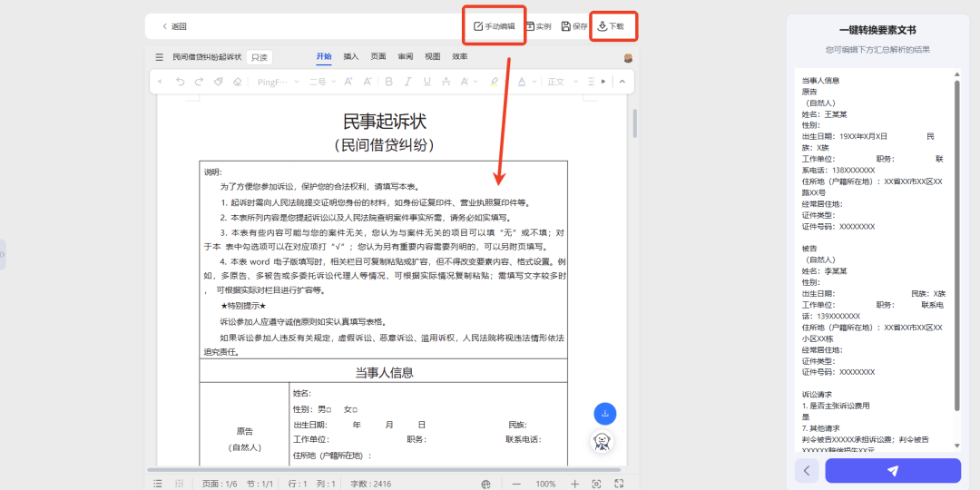Open 手动编辑 manual editing mode
980x490 pixels.
point(494,26)
